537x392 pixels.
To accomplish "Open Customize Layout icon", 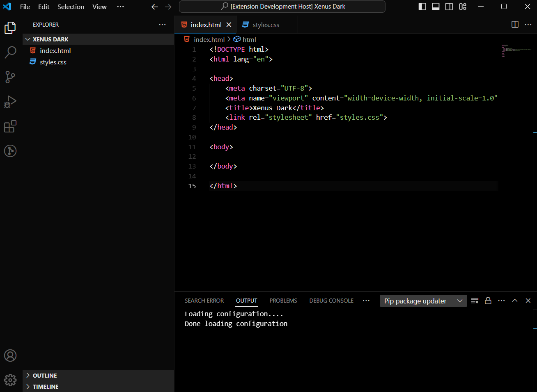I will [463, 7].
